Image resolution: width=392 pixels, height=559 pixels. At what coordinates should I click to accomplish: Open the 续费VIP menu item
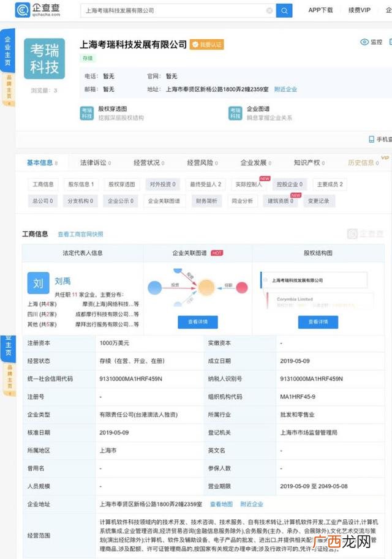click(360, 10)
